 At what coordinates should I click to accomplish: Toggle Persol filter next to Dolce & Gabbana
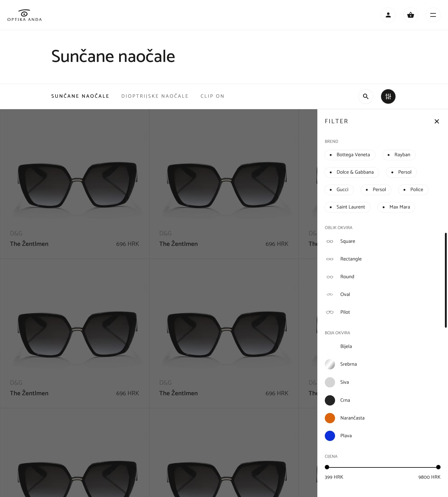pyautogui.click(x=401, y=172)
